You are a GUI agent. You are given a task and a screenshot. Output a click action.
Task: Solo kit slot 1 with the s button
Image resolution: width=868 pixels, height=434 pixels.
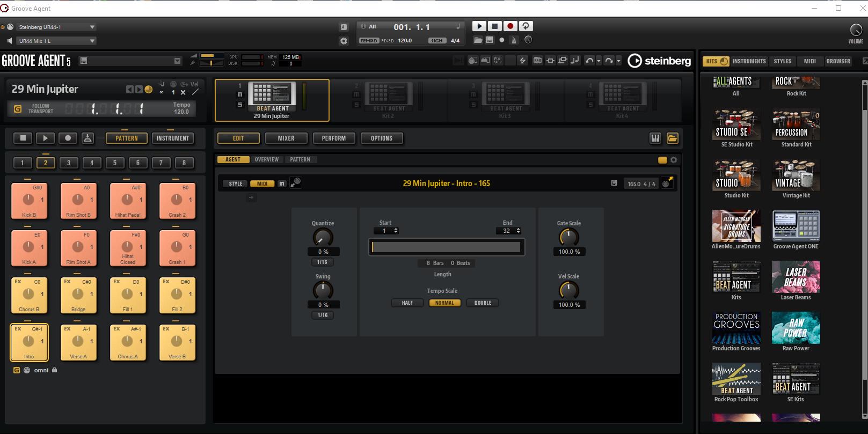pyautogui.click(x=240, y=105)
